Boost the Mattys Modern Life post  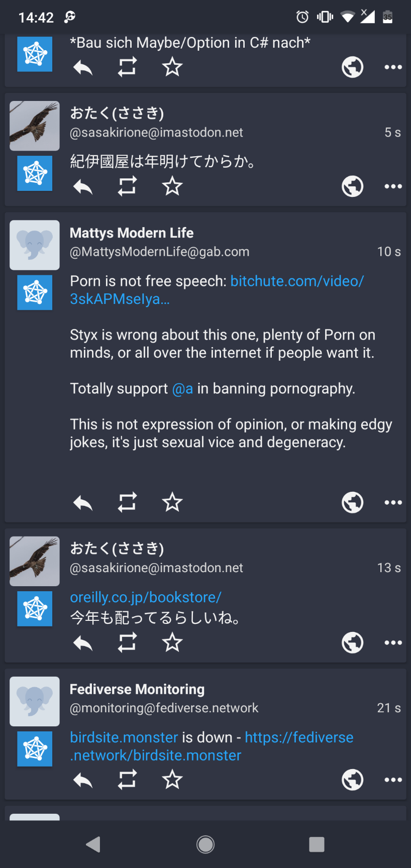(127, 502)
